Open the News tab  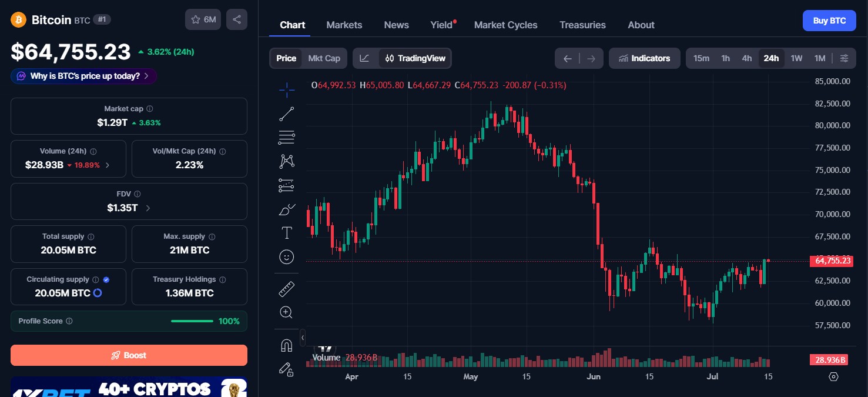coord(397,25)
